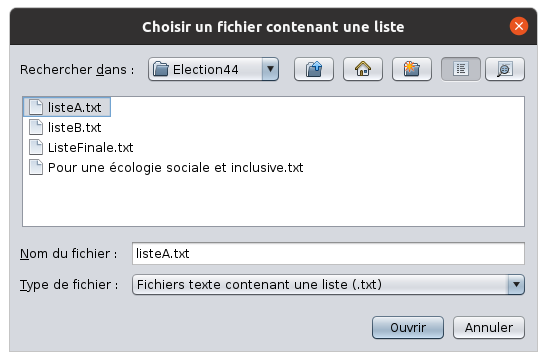The height and width of the screenshot is (361, 547).
Task: Expand the Rechercher dans dropdown arrow
Action: 270,69
